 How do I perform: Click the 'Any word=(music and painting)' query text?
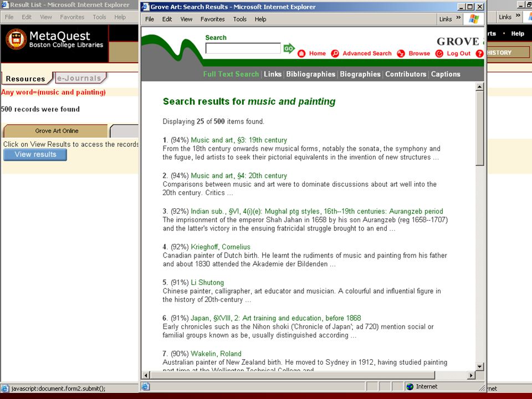pyautogui.click(x=53, y=93)
